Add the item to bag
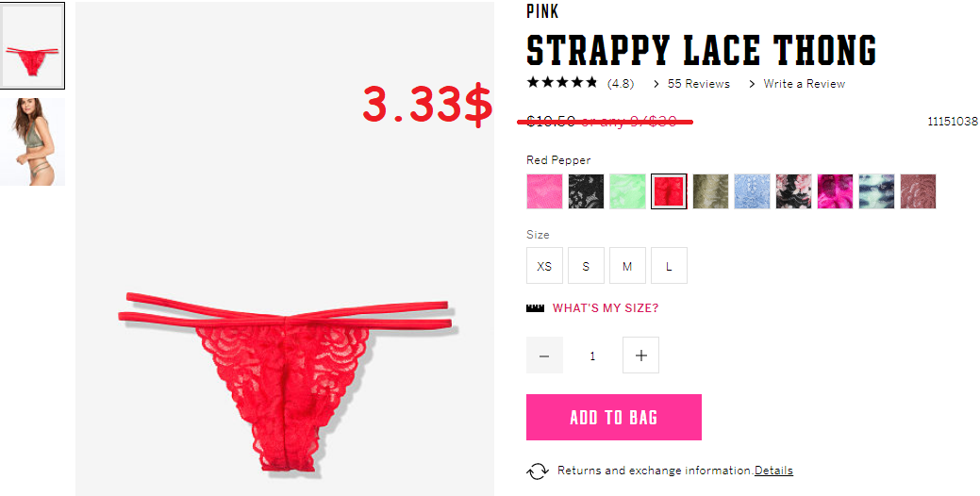The width and height of the screenshot is (980, 496). [614, 418]
